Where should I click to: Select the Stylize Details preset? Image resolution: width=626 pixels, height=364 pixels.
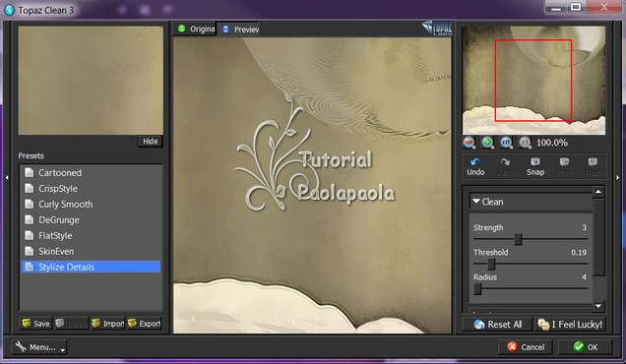click(x=91, y=267)
